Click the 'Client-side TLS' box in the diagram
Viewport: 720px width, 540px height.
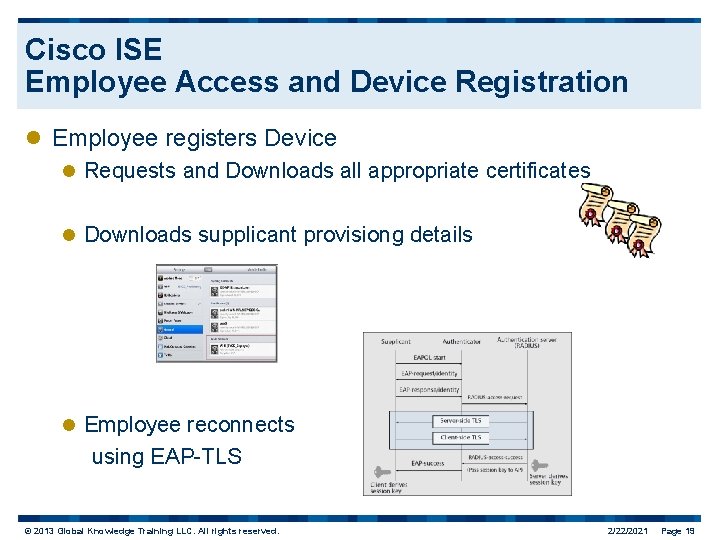pyautogui.click(x=461, y=438)
